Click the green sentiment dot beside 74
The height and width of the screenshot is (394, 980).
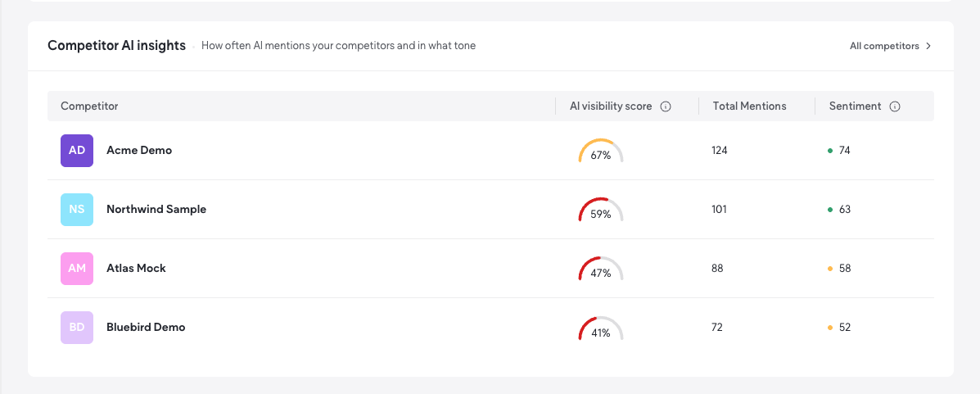click(830, 151)
